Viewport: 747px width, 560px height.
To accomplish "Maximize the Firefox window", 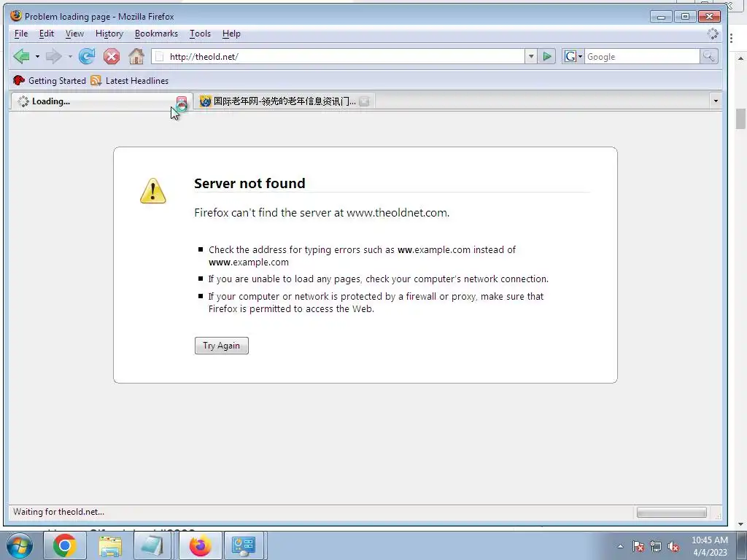I will point(685,16).
